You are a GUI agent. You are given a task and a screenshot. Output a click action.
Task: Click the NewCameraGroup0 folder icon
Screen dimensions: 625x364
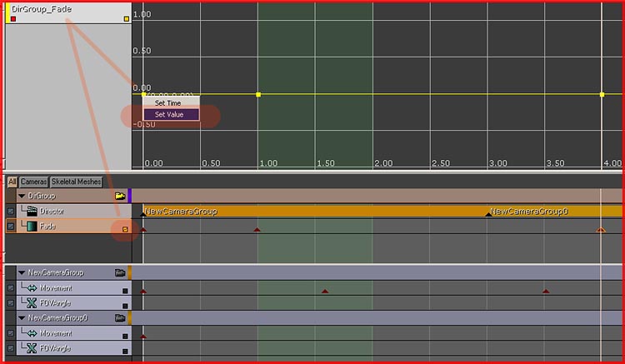[120, 318]
